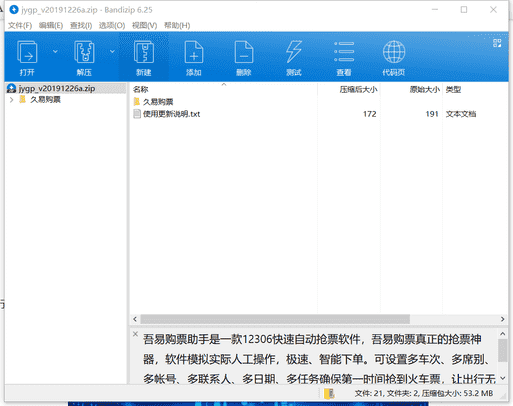Select the 久易购票 folder in file list

pos(158,102)
